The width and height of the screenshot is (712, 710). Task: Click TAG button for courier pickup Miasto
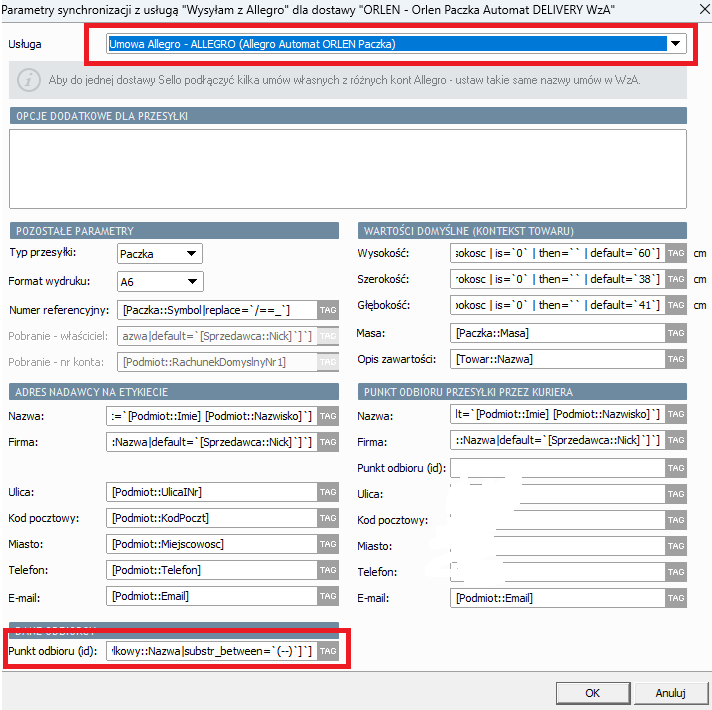coord(676,546)
